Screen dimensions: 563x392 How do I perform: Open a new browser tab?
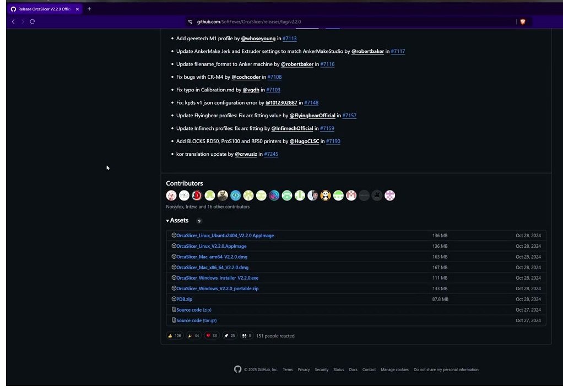coord(89,9)
